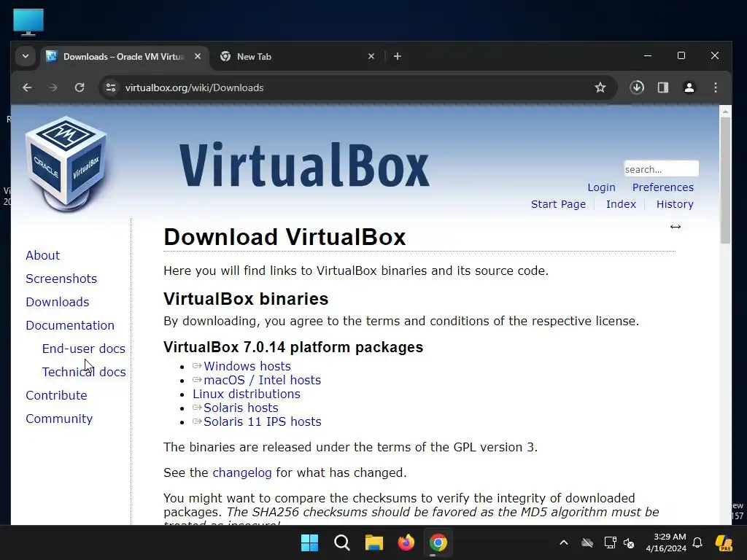Download macOS / Intel hosts package
The image size is (747, 560).
(263, 380)
